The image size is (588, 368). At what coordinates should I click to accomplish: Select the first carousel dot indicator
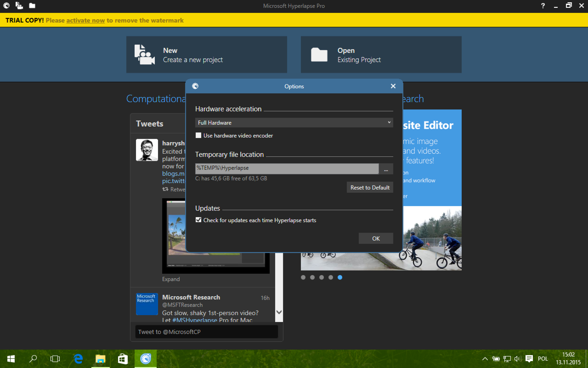[x=303, y=277]
